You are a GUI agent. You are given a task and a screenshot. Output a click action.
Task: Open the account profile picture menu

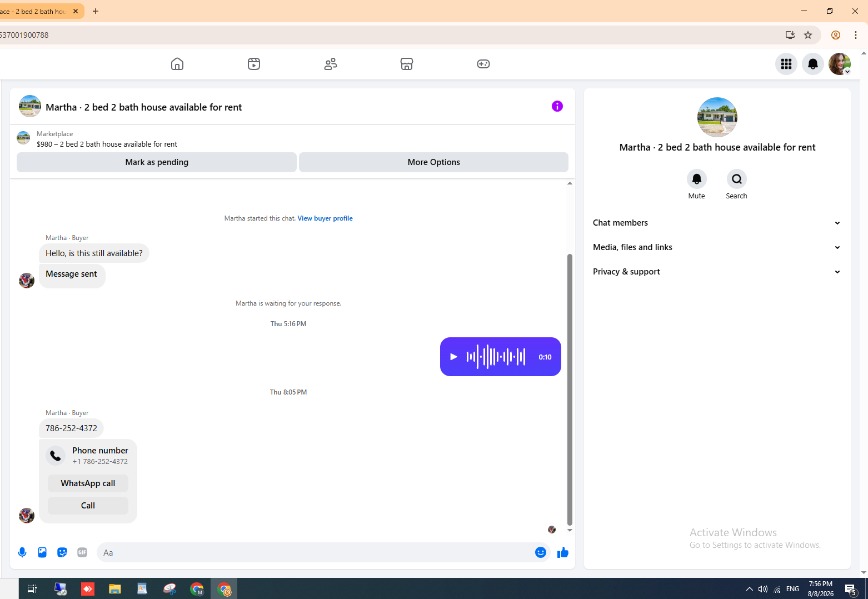(x=840, y=64)
